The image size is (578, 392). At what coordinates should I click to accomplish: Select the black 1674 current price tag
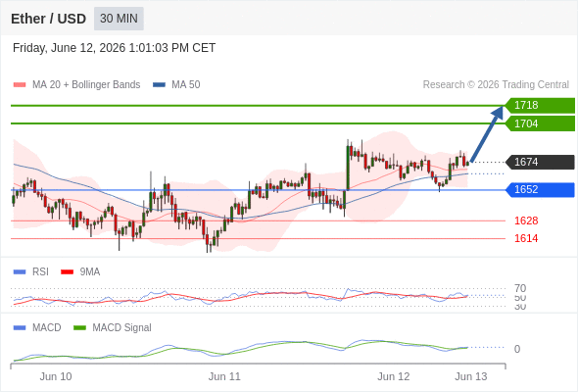point(540,162)
